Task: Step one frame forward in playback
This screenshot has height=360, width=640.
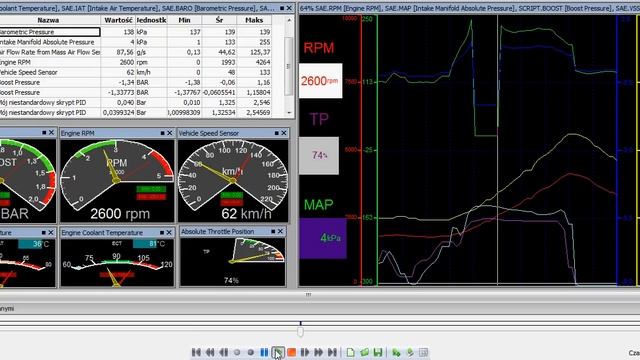Action: pos(305,352)
